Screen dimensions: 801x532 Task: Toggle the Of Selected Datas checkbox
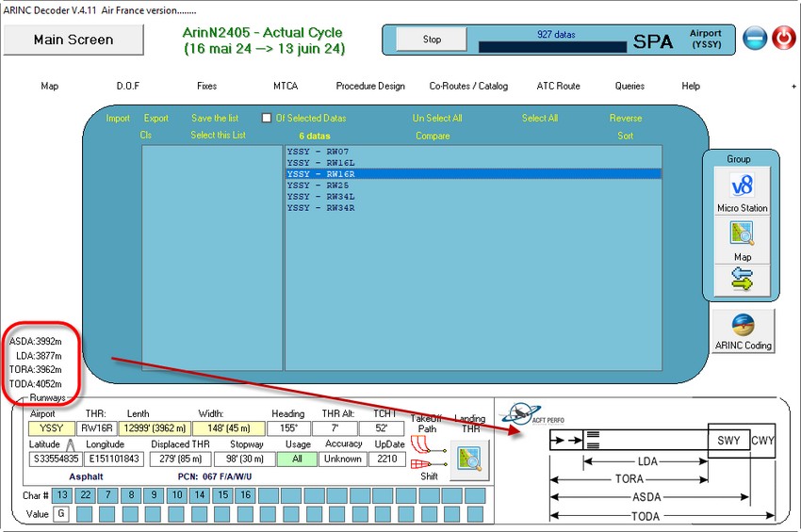(x=267, y=119)
